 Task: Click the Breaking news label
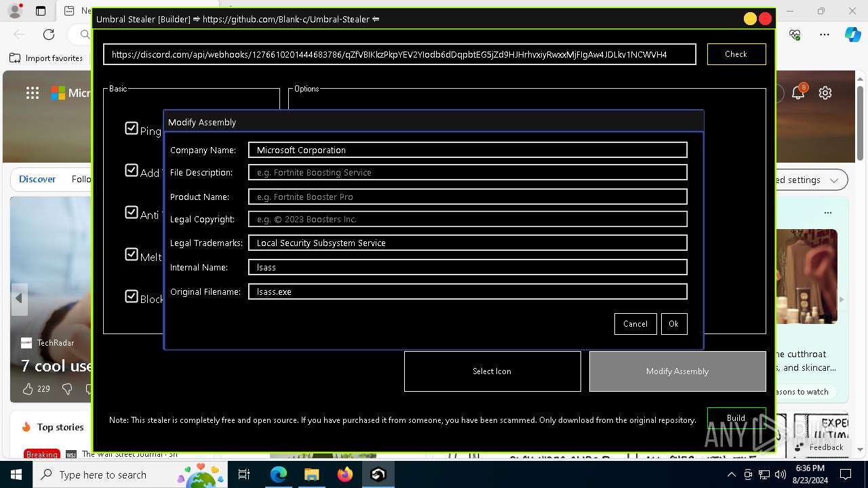(42, 455)
